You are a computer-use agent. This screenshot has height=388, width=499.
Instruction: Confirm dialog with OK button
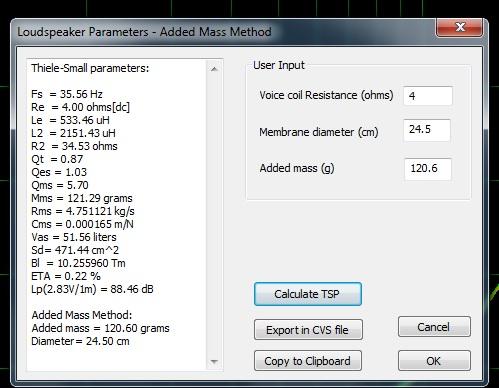point(434,361)
